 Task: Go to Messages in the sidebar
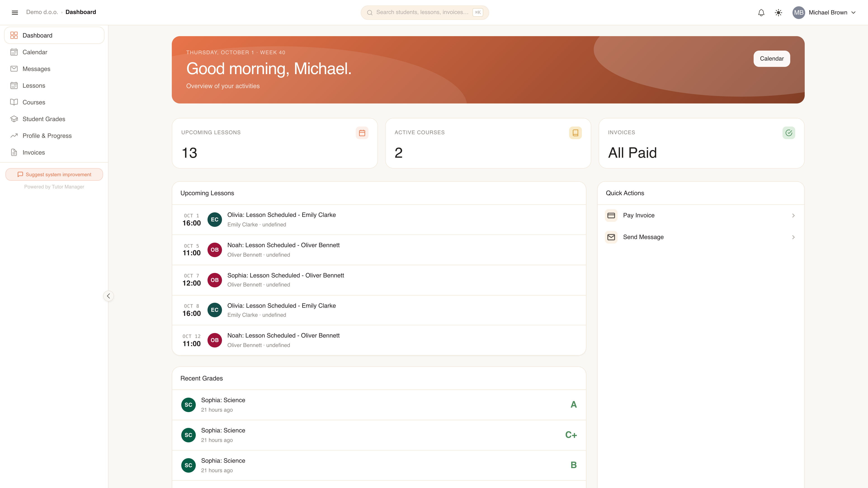coord(54,69)
